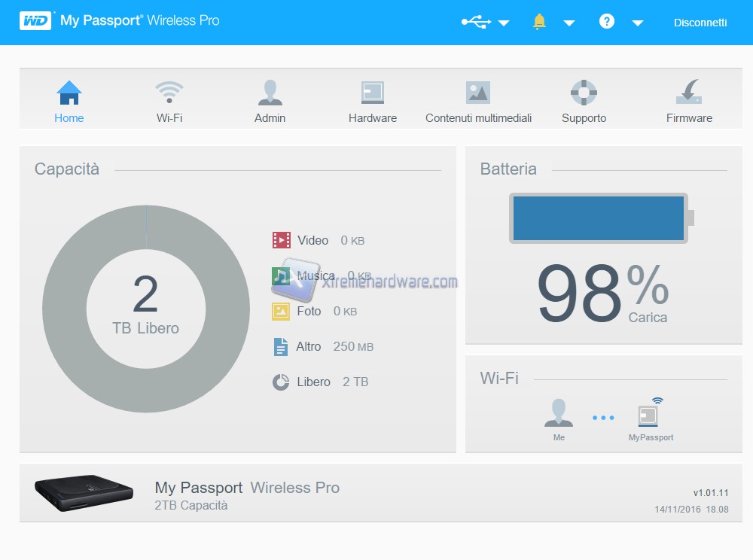Expand the help dropdown arrow
This screenshot has height=560, width=753.
point(637,23)
